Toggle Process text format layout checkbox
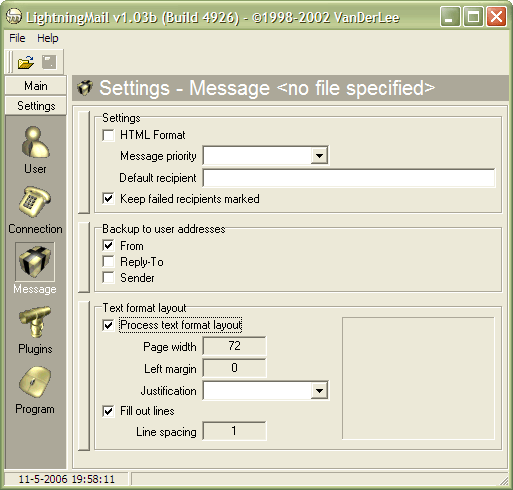 click(x=108, y=325)
